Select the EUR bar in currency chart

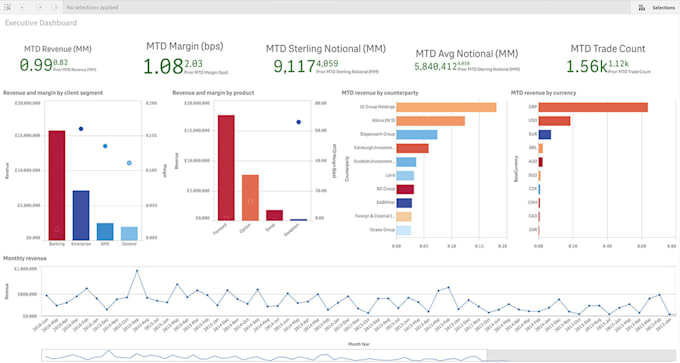click(x=545, y=134)
